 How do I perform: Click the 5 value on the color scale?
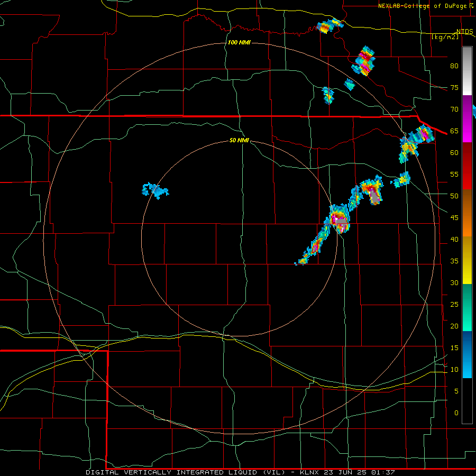456,391
